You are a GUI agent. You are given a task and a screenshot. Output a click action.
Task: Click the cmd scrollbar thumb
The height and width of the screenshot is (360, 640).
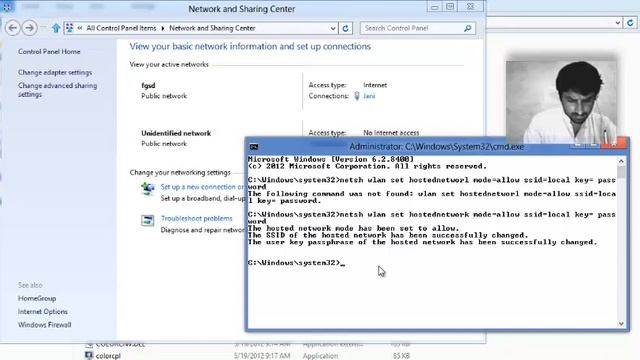pyautogui.click(x=621, y=172)
